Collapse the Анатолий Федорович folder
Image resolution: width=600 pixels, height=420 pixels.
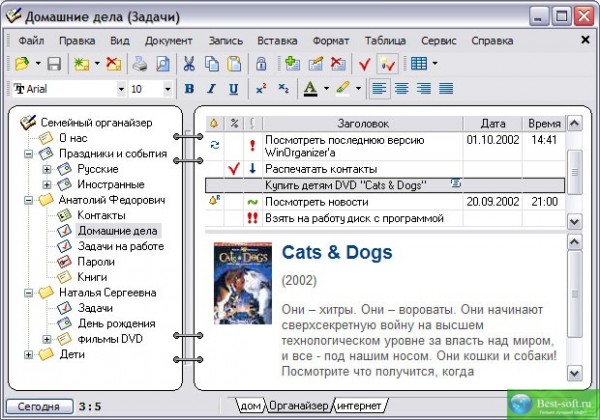[28, 200]
